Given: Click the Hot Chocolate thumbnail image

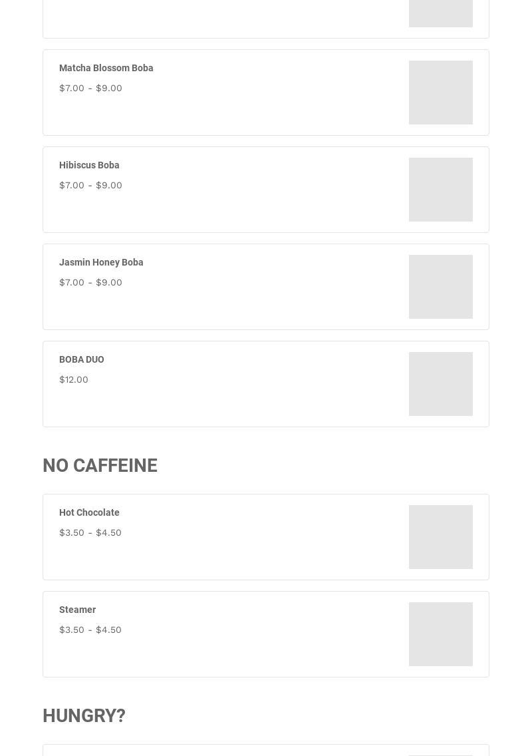Looking at the screenshot, I should (x=440, y=537).
